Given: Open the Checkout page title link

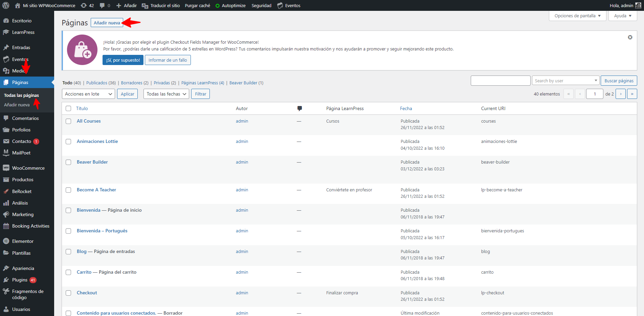Looking at the screenshot, I should click(x=87, y=293).
